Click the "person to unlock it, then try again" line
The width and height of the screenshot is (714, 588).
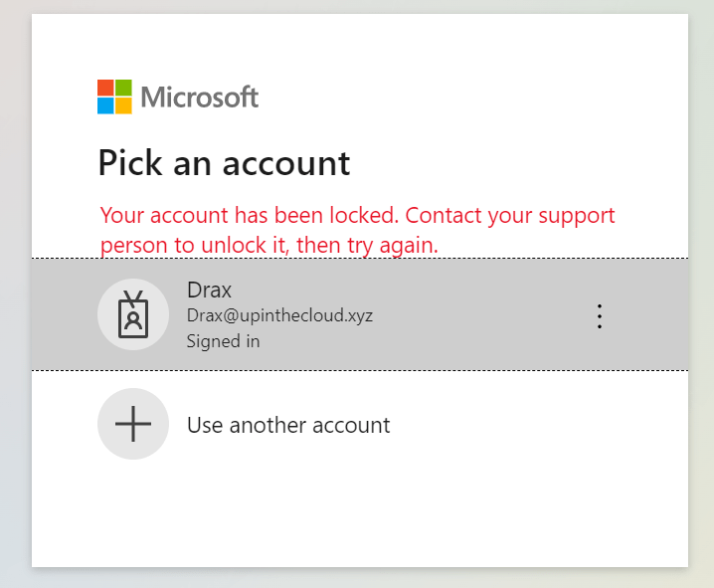coord(268,244)
